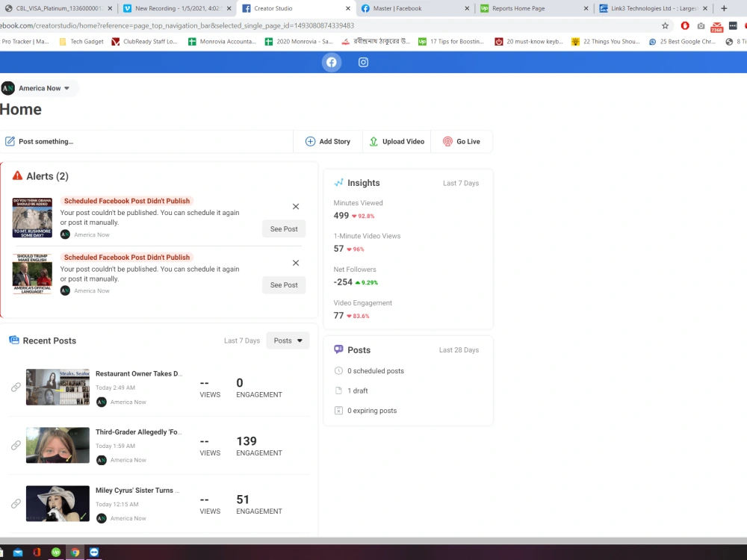Screen dimensions: 747x560
Task: Click the Insights panel chart icon
Action: pos(338,182)
